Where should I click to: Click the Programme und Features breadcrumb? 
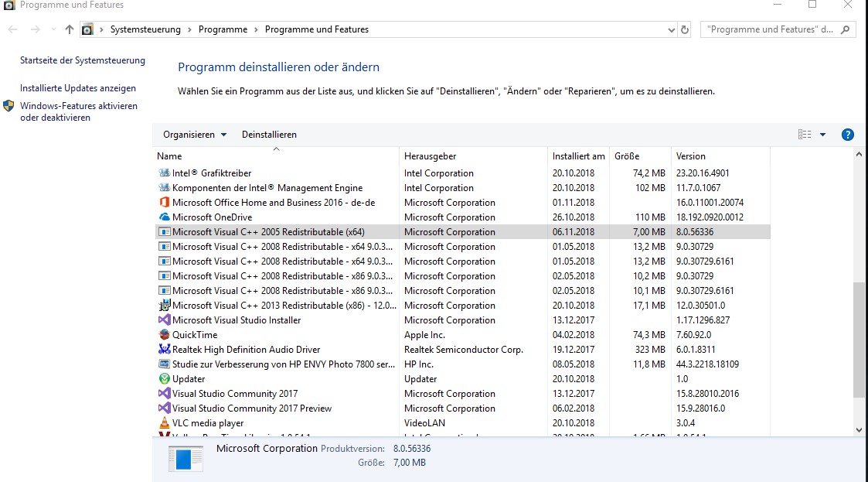(x=317, y=29)
